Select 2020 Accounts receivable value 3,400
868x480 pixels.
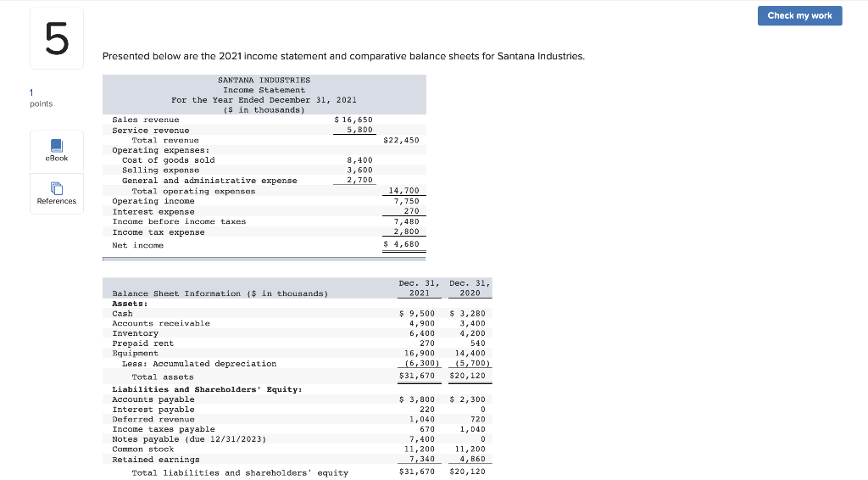(473, 323)
